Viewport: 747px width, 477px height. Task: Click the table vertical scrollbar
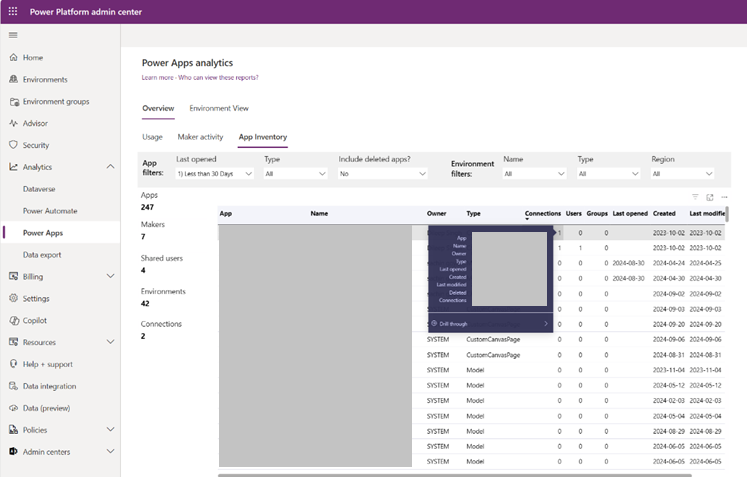coord(727,213)
